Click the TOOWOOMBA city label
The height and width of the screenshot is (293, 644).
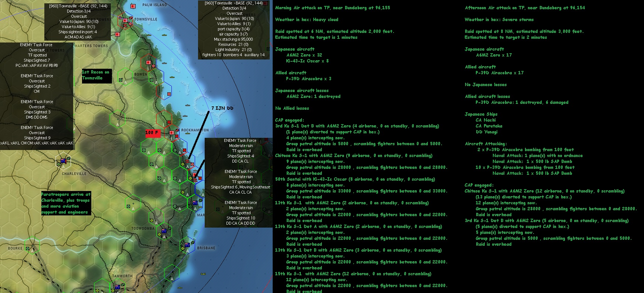click(x=143, y=228)
